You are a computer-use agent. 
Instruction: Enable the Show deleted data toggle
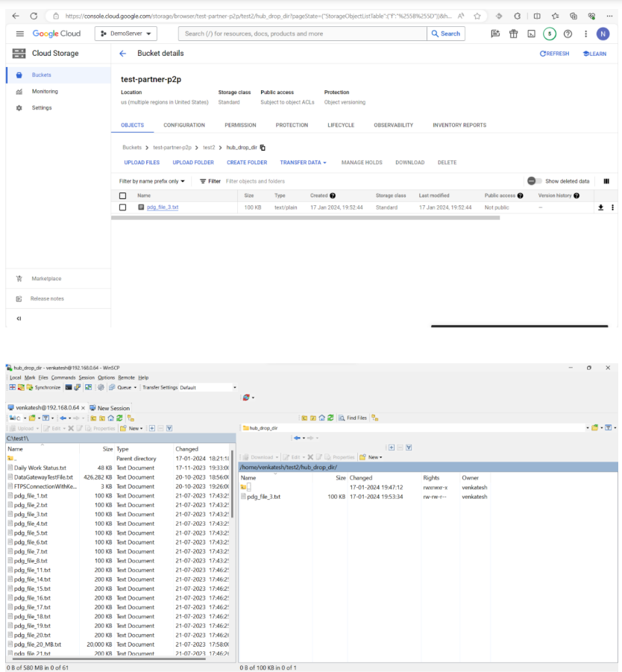point(534,181)
